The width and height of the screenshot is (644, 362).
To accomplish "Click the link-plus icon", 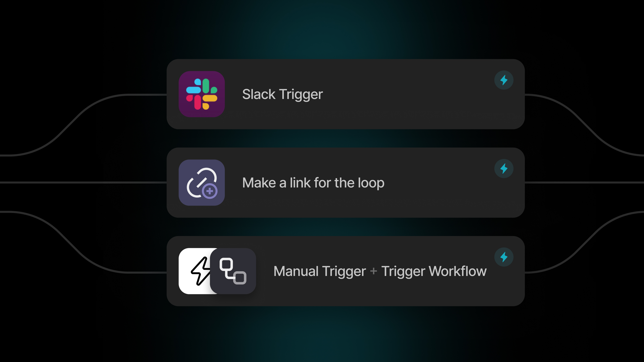I will pos(201,183).
